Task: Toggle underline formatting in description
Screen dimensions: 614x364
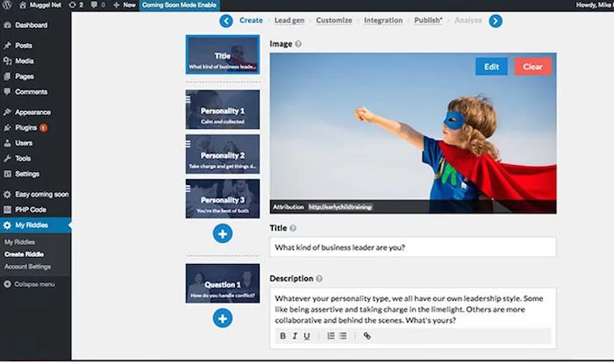Action: 307,336
